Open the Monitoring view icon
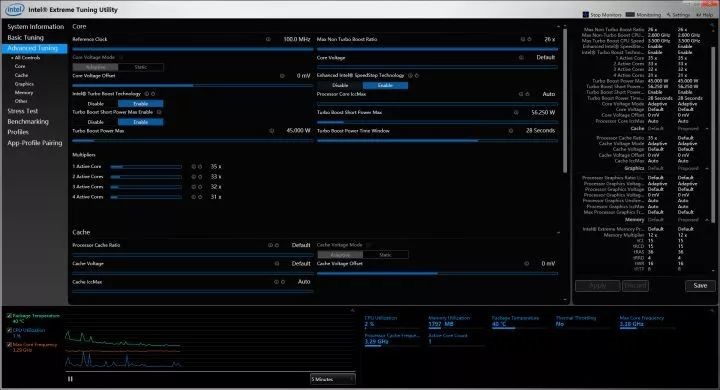 point(630,15)
